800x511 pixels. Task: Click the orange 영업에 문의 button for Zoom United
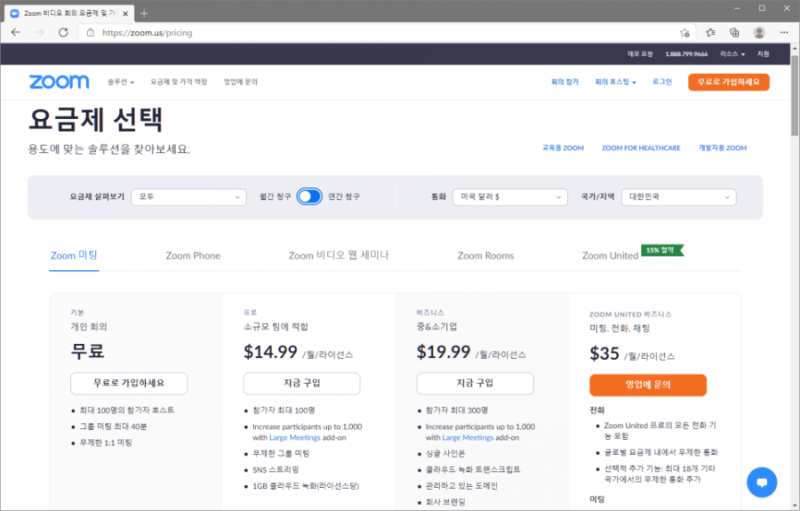tap(648, 385)
